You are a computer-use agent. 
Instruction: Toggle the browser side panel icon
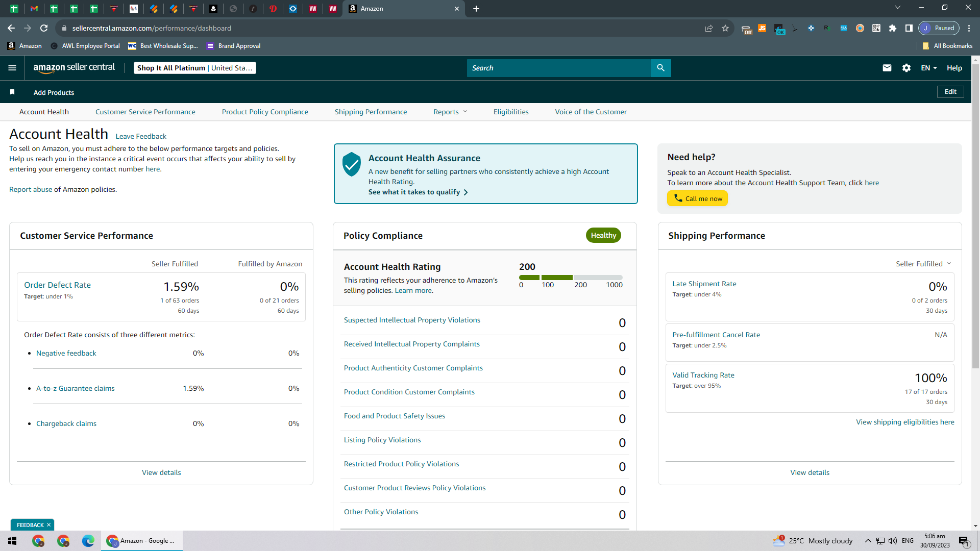click(x=909, y=28)
